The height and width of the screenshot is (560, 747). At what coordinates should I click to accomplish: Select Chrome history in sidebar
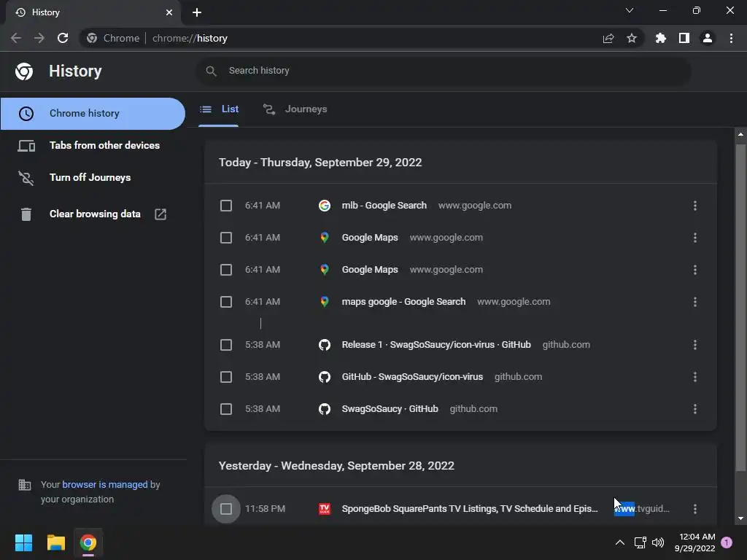coord(93,113)
